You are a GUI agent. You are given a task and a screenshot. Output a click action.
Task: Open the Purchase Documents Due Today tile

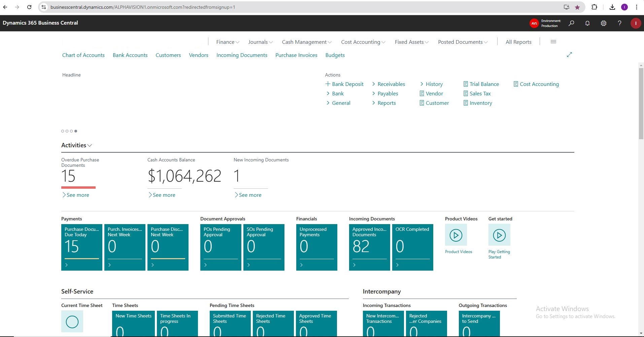[x=82, y=247]
